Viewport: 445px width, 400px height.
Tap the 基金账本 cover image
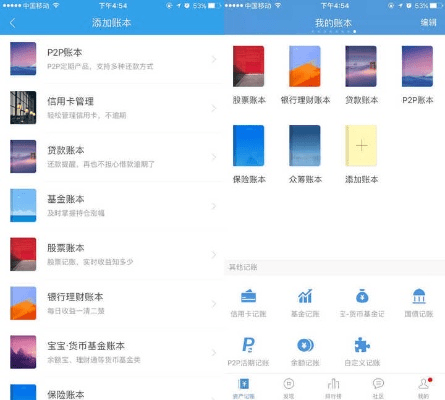[x=23, y=205]
